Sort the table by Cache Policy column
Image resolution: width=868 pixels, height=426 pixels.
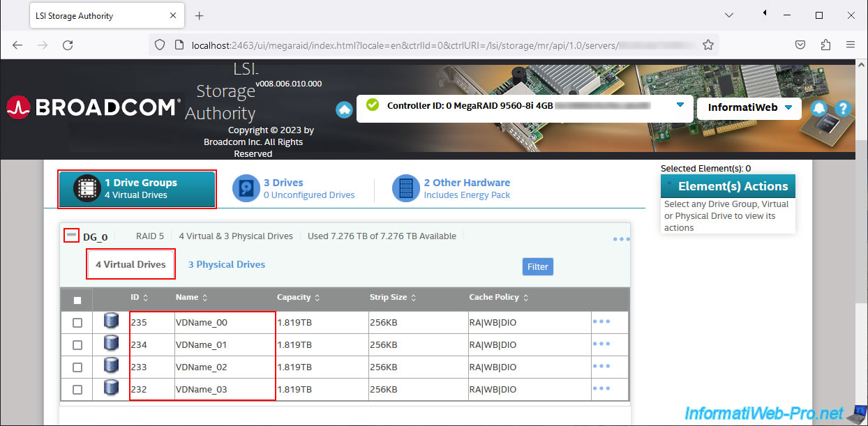point(498,298)
